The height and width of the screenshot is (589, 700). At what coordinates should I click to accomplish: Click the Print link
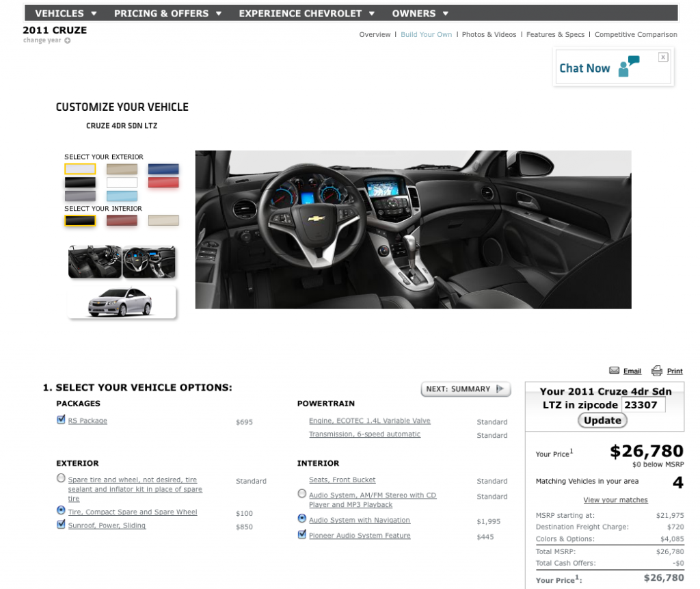click(x=675, y=371)
